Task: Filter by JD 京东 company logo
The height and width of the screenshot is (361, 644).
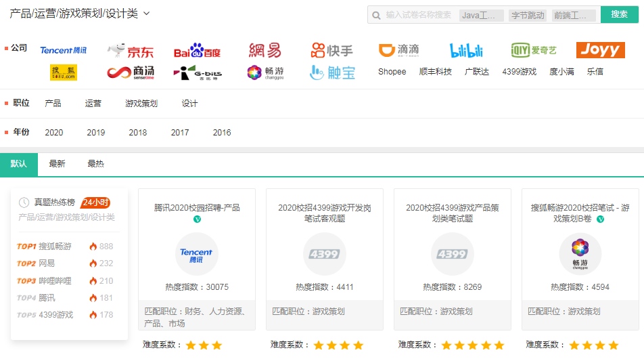Action: click(131, 51)
